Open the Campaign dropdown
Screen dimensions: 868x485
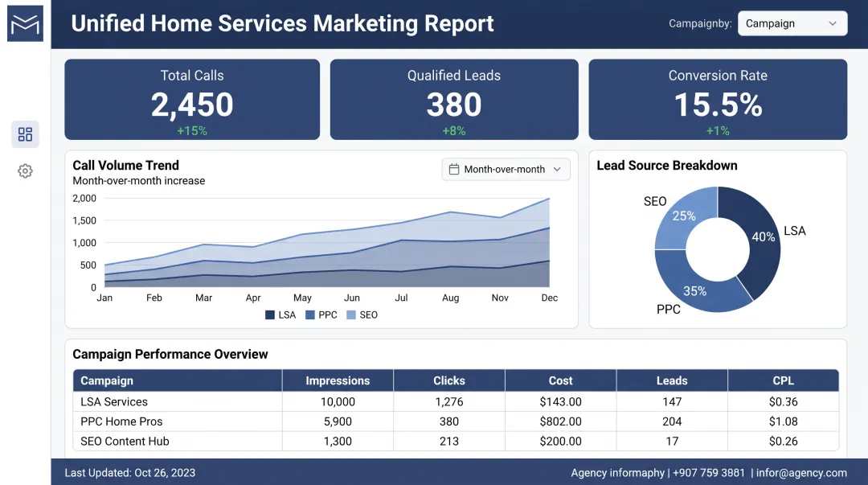pyautogui.click(x=792, y=23)
